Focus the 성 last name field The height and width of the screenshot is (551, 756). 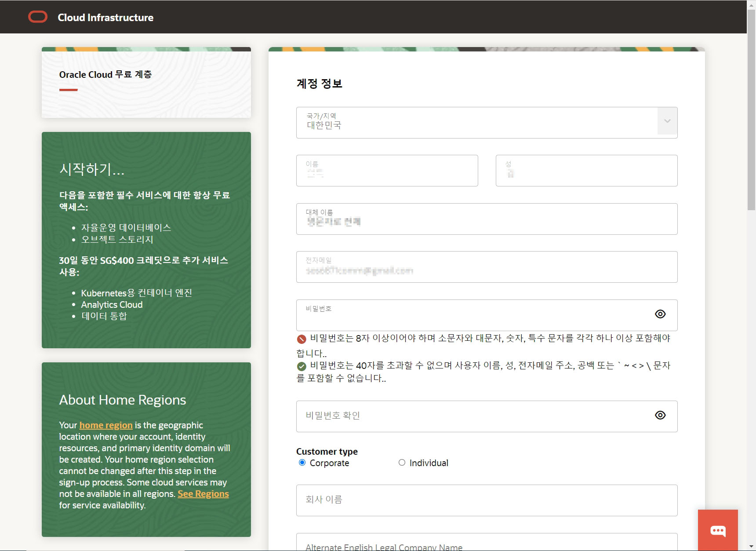click(x=586, y=171)
